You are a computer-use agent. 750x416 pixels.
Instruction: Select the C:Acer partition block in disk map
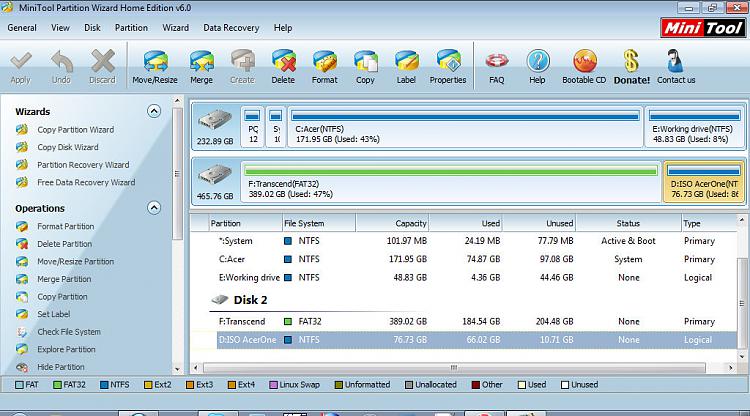pos(465,127)
